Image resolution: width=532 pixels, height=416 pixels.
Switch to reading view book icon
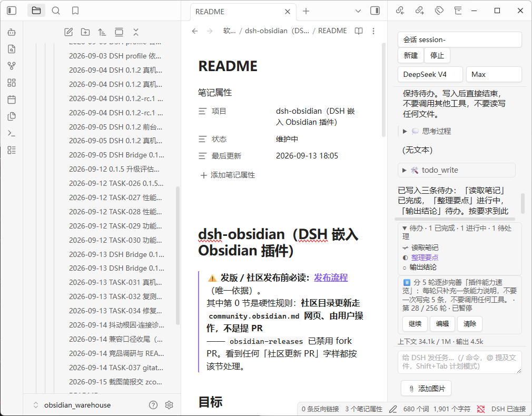[359, 31]
